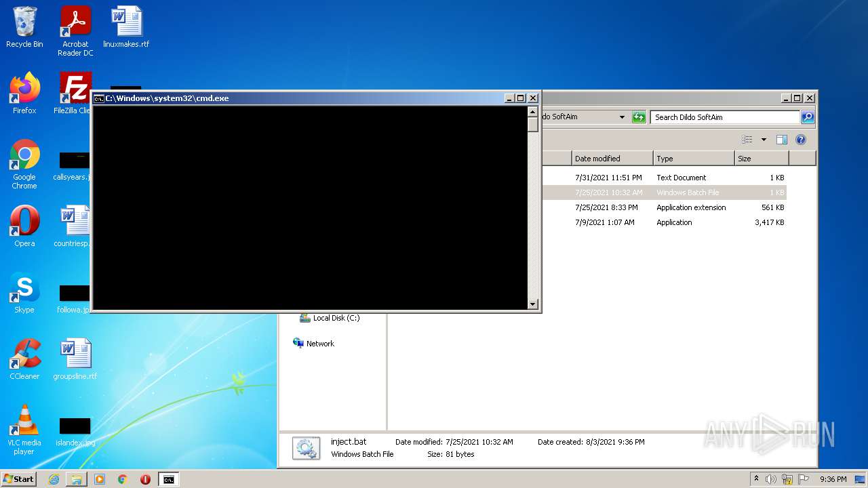Open Explorer Help button
This screenshot has height=488, width=868.
[801, 140]
